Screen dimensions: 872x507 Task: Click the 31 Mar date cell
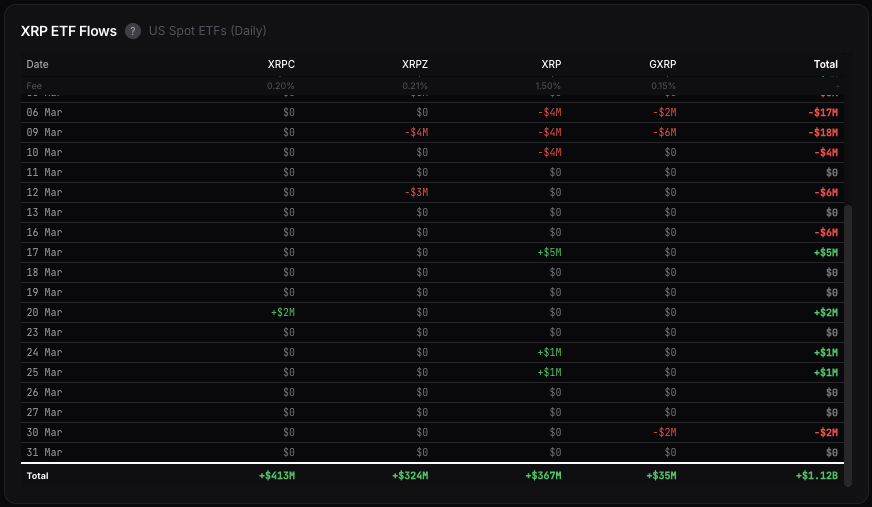coord(44,453)
